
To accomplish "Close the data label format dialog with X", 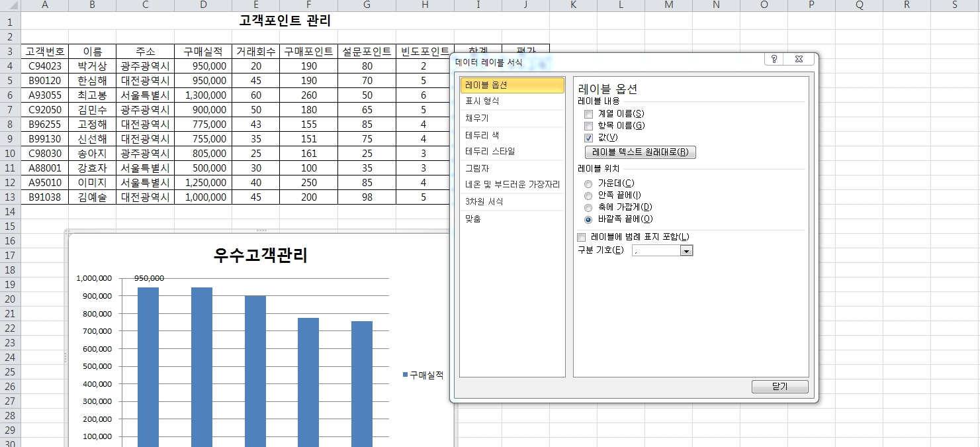I will click(799, 59).
